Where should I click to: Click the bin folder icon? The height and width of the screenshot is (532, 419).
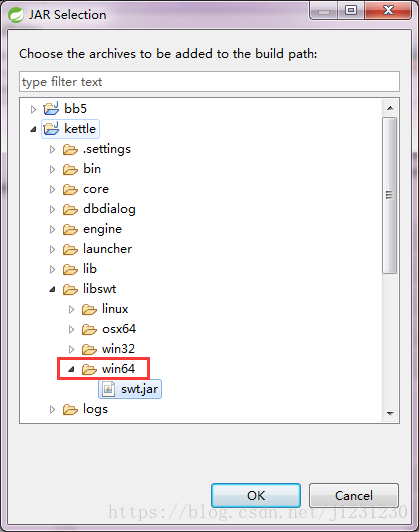coord(70,169)
